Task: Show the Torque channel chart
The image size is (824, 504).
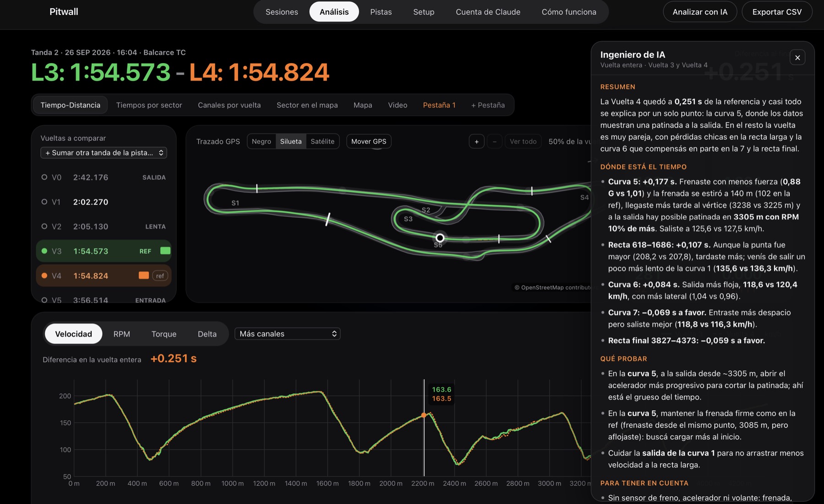Action: 164,334
